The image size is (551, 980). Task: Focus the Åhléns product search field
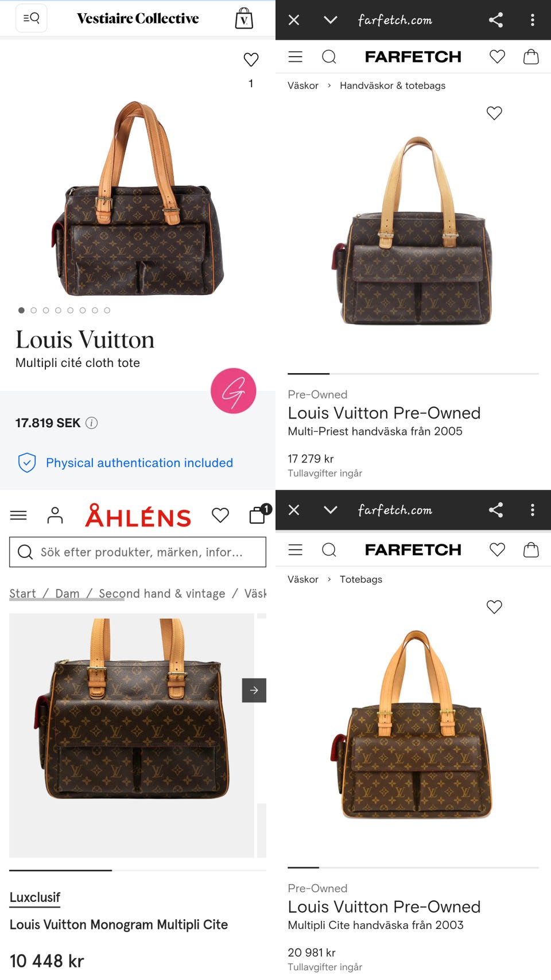[x=138, y=552]
